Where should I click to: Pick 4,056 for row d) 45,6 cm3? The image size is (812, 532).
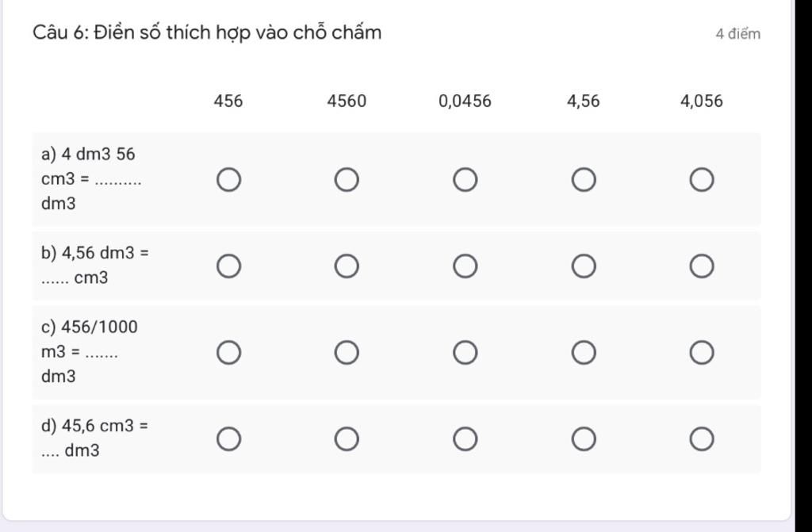point(702,439)
